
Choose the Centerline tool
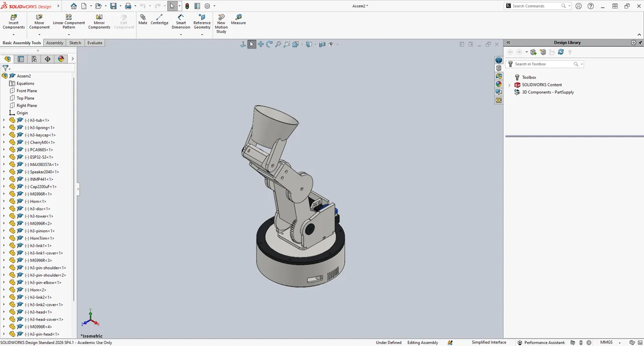coord(159,20)
